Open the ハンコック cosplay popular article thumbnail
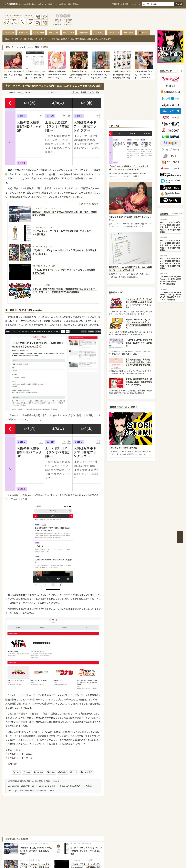 [13, 60]
